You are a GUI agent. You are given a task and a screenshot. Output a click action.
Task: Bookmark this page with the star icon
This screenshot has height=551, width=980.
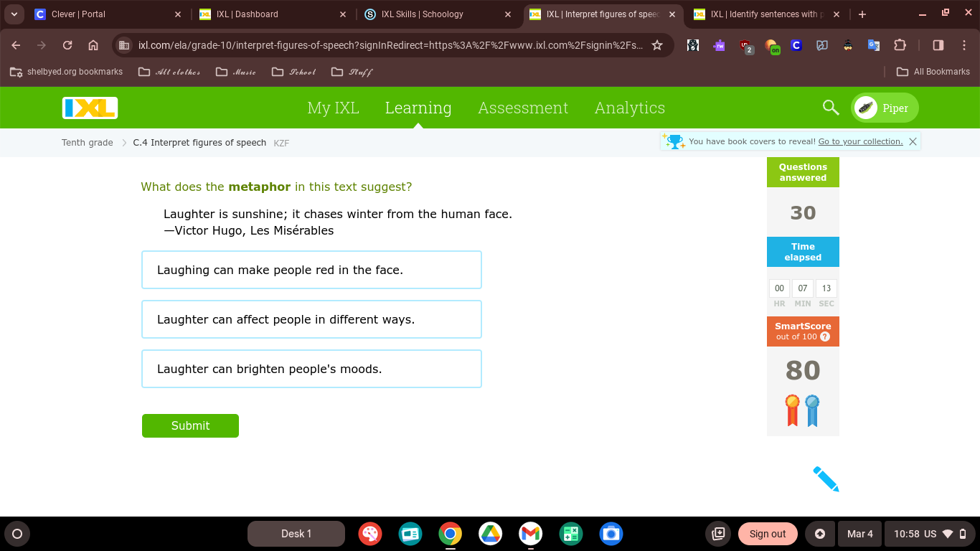click(x=657, y=45)
